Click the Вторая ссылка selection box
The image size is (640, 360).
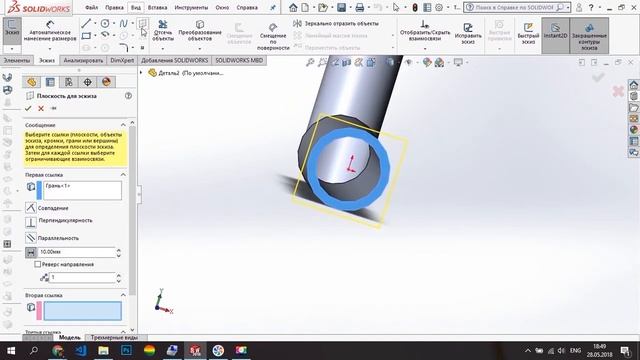tap(83, 311)
